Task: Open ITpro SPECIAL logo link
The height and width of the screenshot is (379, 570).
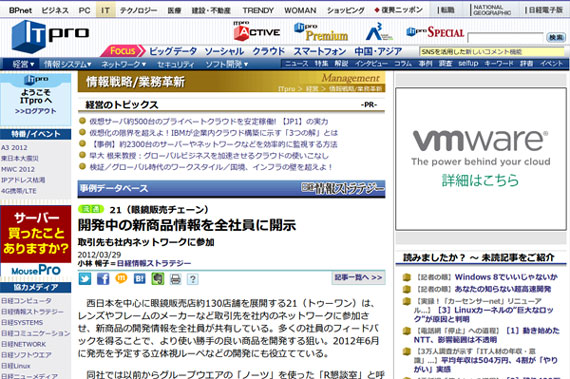Action: 435,32
